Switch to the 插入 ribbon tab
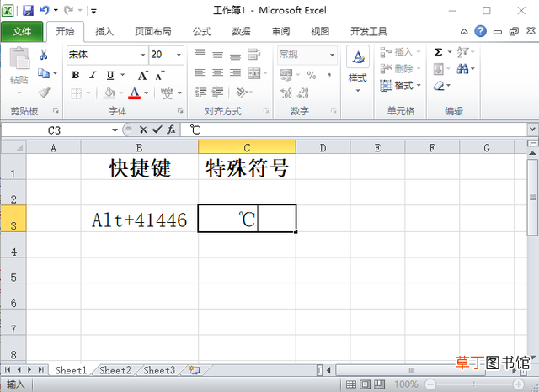Viewport: 539px width, 392px height. [x=104, y=32]
